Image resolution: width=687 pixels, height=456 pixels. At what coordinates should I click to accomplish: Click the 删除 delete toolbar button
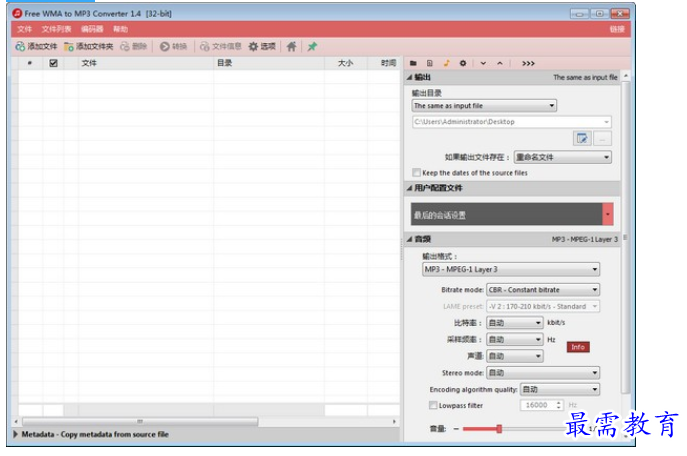134,46
